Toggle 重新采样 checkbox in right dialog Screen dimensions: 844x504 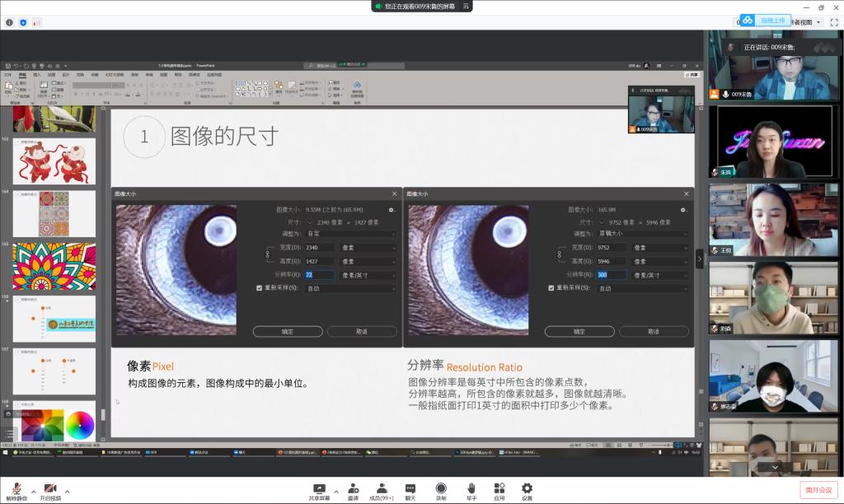(x=552, y=288)
